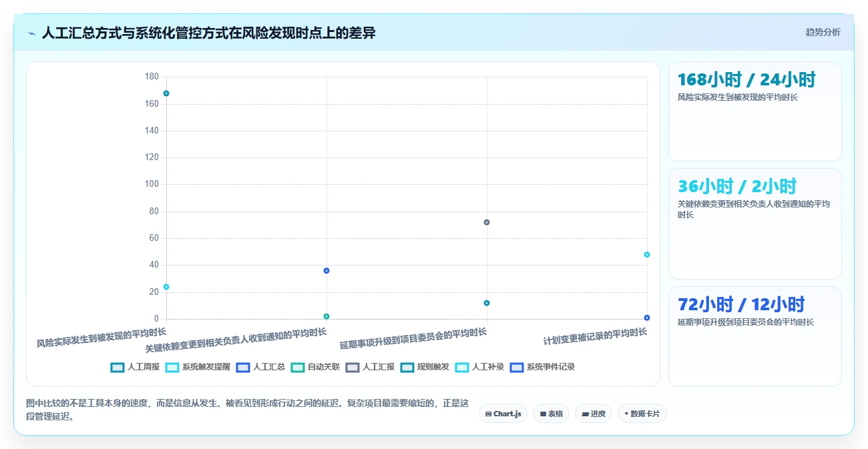Toggle the 人工汇总 legend series
This screenshot has height=449, width=868.
pos(260,367)
